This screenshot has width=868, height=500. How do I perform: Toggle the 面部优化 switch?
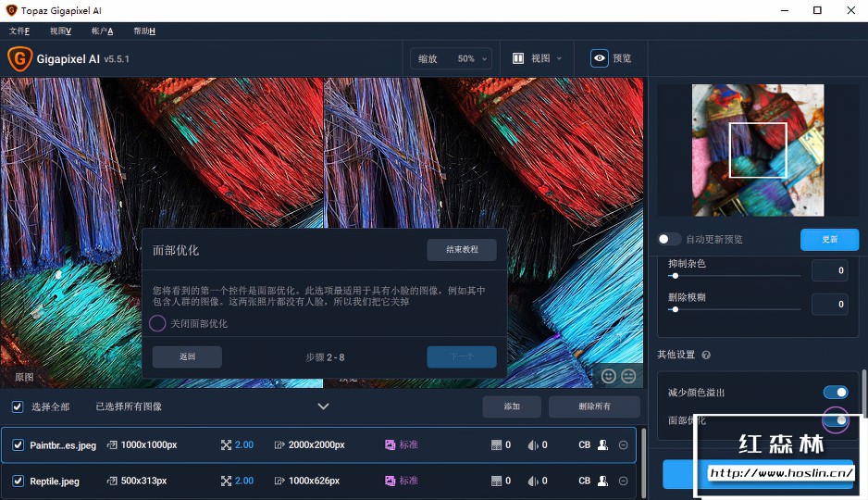836,420
